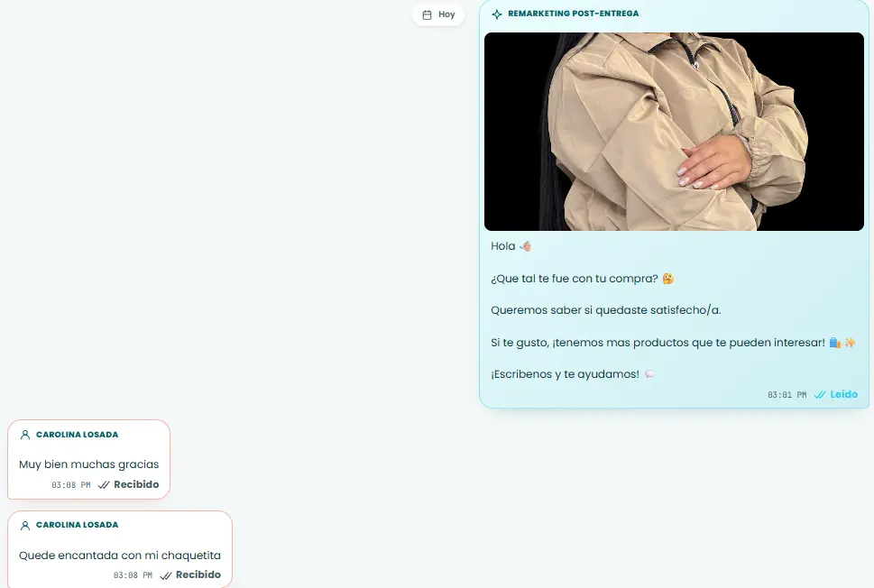Click the first CAROLINA LOSADA sender name
Screen dimensions: 874x588
pyautogui.click(x=77, y=435)
